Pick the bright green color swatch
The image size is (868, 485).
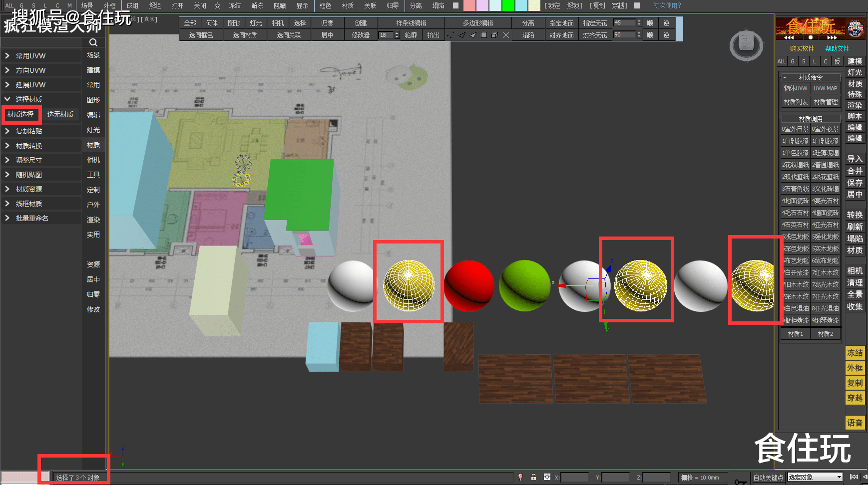[508, 5]
